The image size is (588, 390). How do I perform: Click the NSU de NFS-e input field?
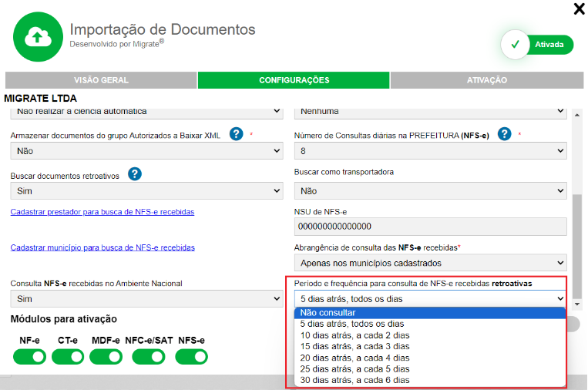[x=430, y=226]
